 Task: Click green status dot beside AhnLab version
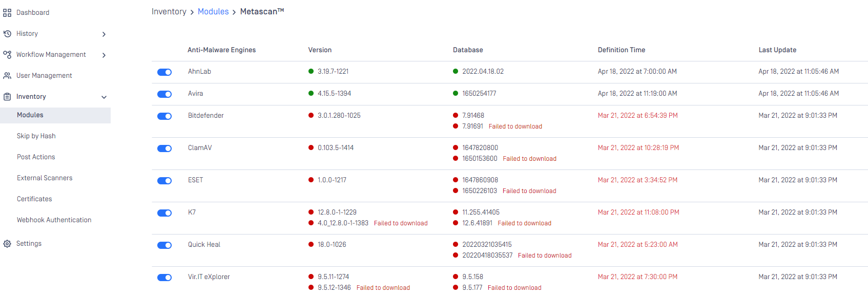311,72
